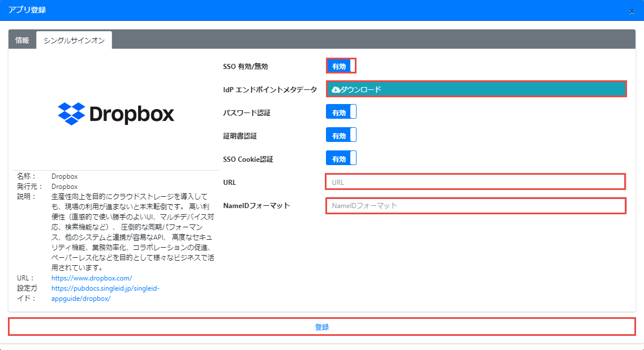
Task: Click the Dropbox logo image
Action: (116, 114)
